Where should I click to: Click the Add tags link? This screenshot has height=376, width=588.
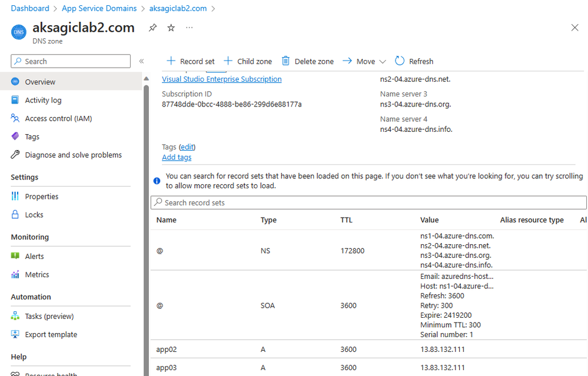(x=177, y=158)
